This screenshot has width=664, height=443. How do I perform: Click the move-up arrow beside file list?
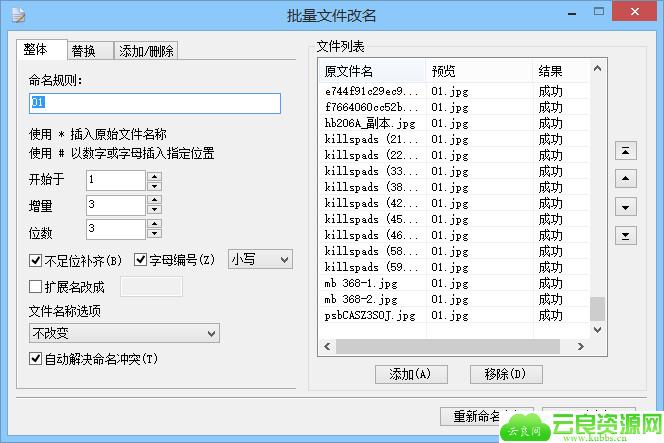click(x=625, y=179)
